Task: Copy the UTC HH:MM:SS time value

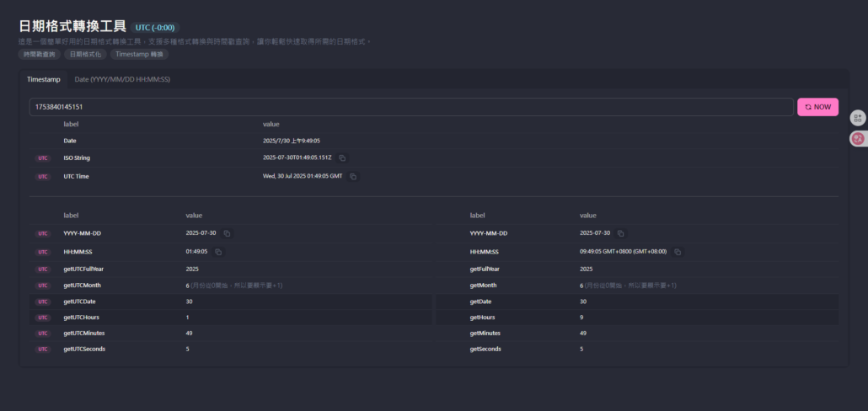Action: click(x=218, y=252)
